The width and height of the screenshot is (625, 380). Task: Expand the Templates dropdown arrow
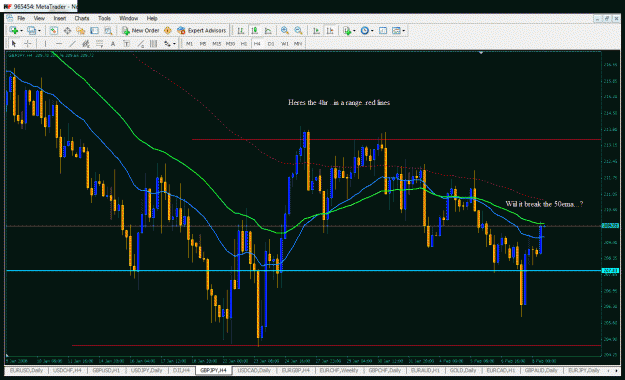[x=404, y=31]
